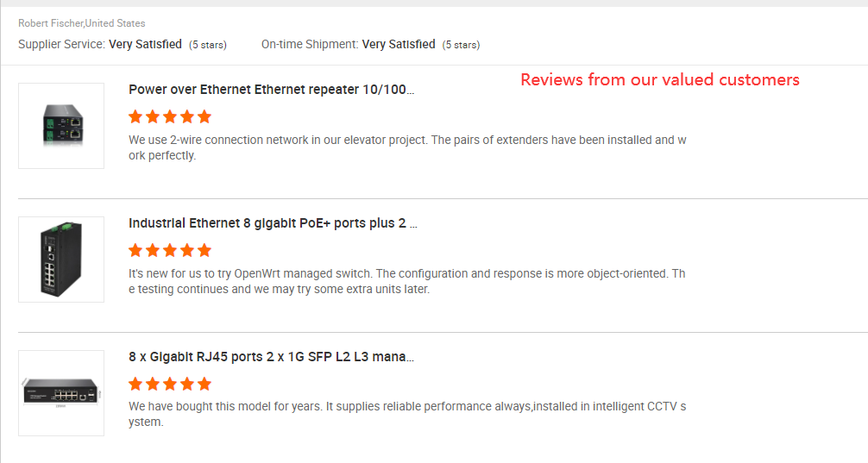Follow the "8 x Gigabit RJ45 ports" title link

[271, 357]
